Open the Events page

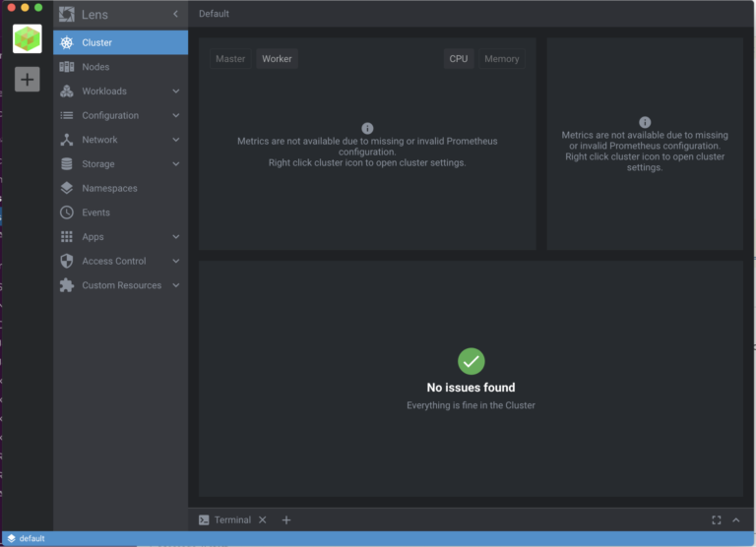[x=95, y=213]
